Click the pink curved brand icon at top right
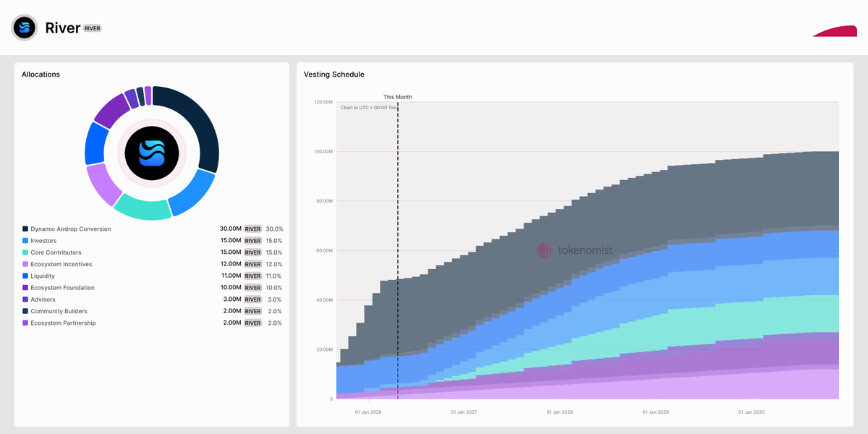 tap(835, 32)
